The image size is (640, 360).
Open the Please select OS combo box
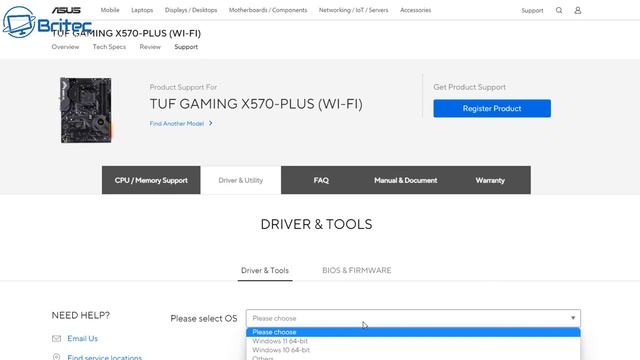(x=413, y=318)
